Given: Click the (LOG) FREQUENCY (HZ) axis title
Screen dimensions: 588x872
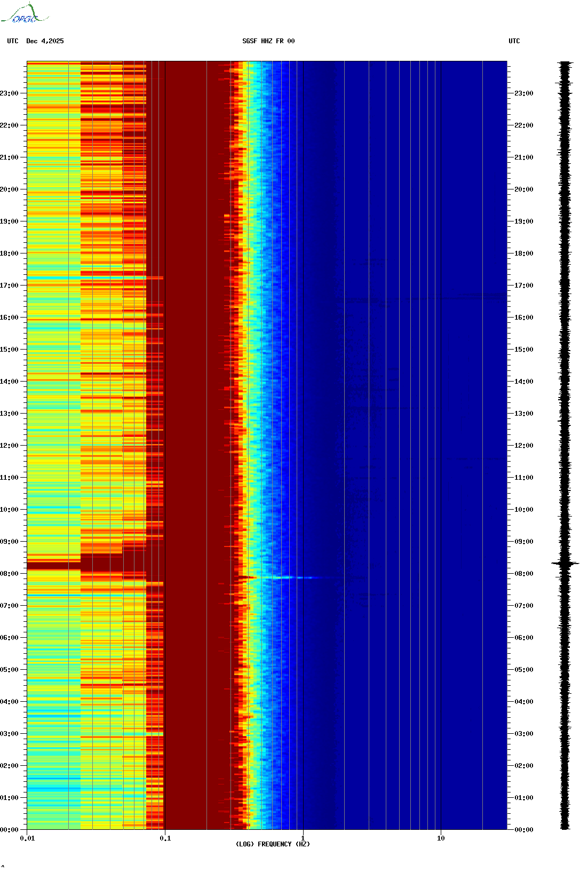Looking at the screenshot, I should click(x=273, y=844).
